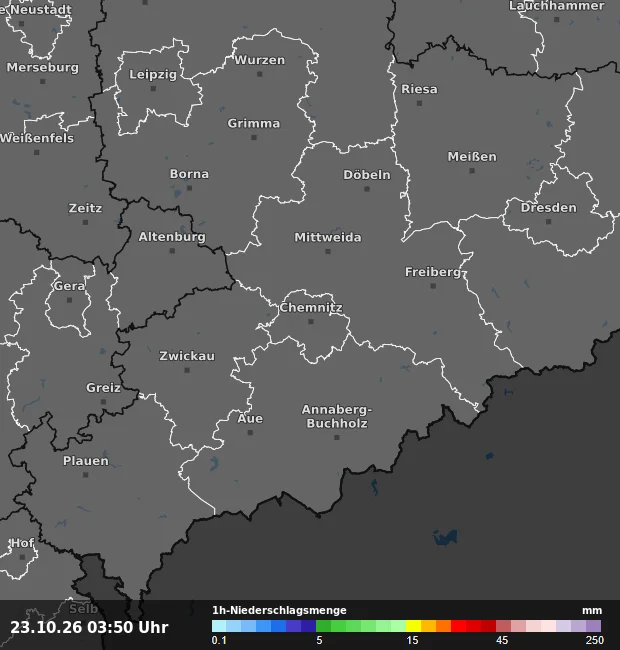This screenshot has height=650, width=620.
Task: Click the 1h-Niederschlagsmenge legend title
Action: pos(279,610)
